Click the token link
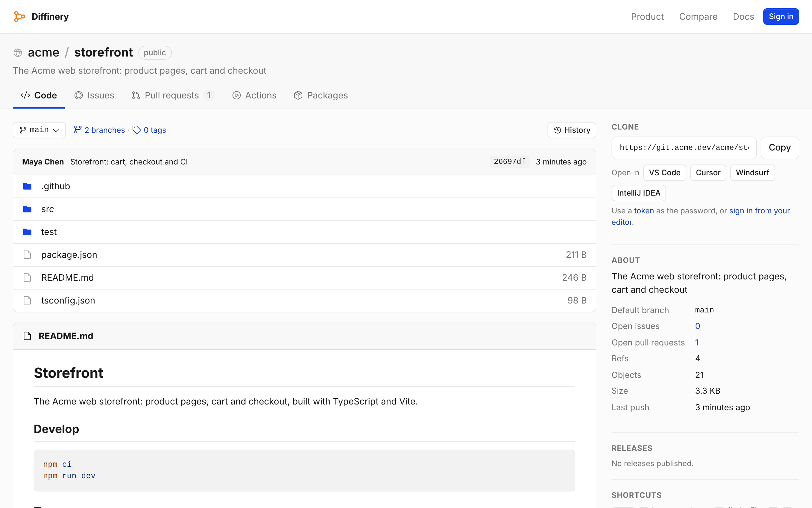 [644, 211]
